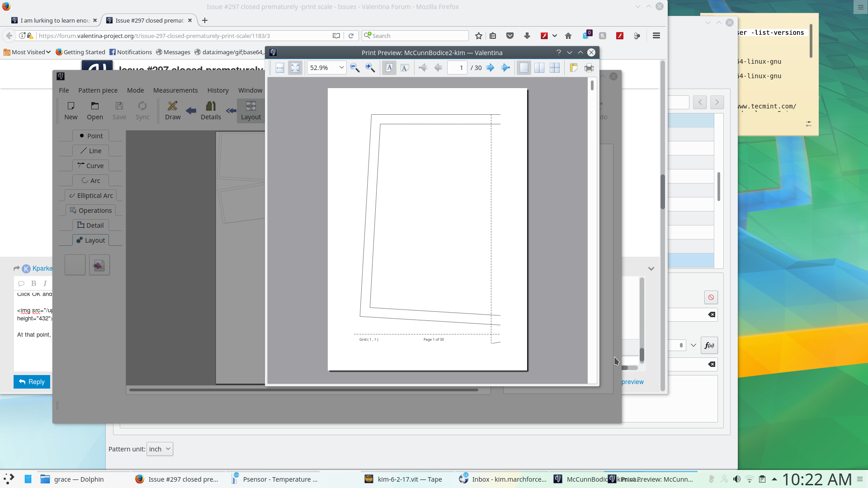Click the preview page number field
The image size is (868, 488).
[x=457, y=68]
